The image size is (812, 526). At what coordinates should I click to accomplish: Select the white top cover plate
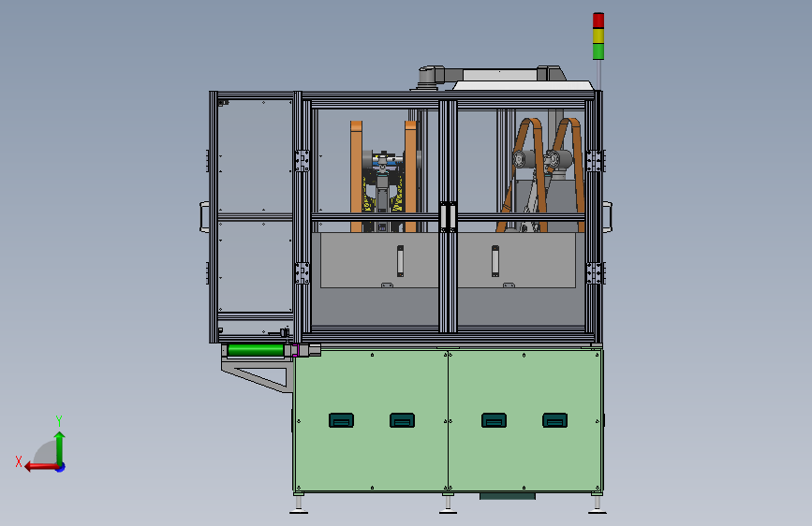coord(523,85)
